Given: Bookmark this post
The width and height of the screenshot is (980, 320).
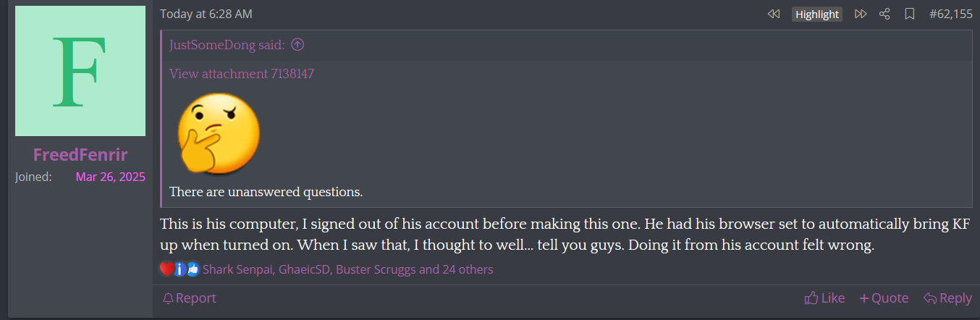Looking at the screenshot, I should pos(910,14).
